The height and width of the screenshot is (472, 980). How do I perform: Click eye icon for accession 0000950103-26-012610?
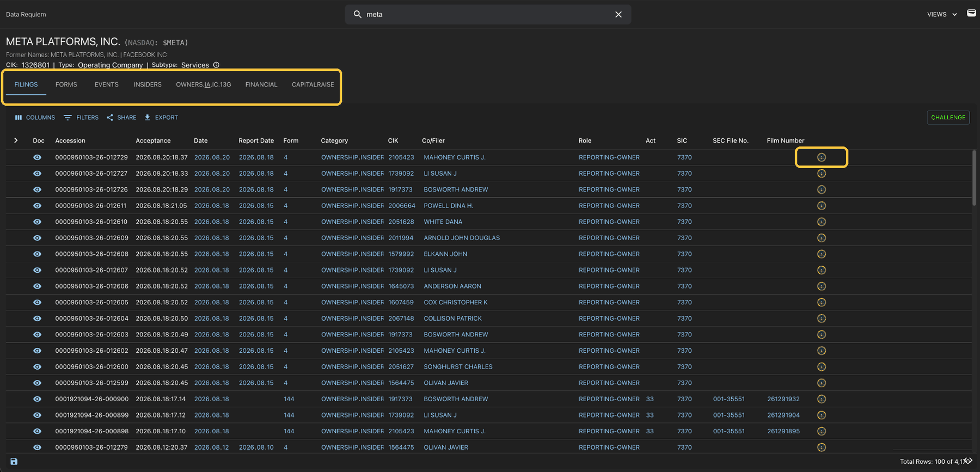[37, 222]
